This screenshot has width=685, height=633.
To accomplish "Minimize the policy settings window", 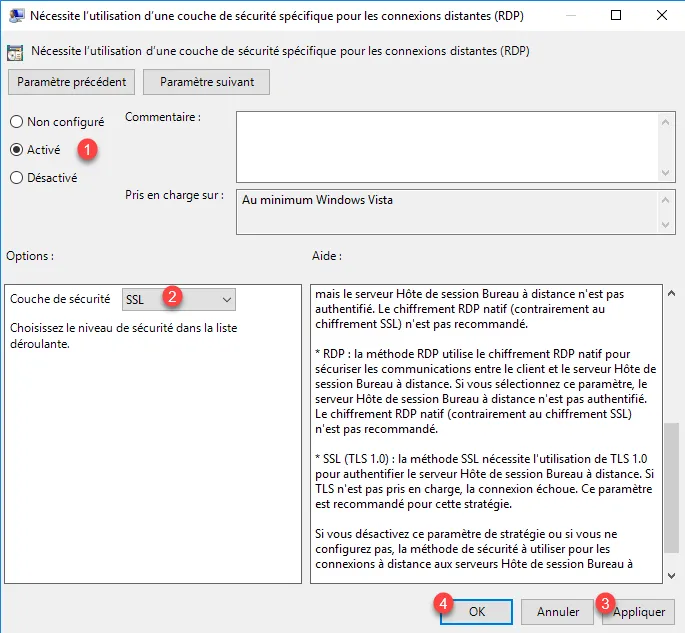I will 569,16.
